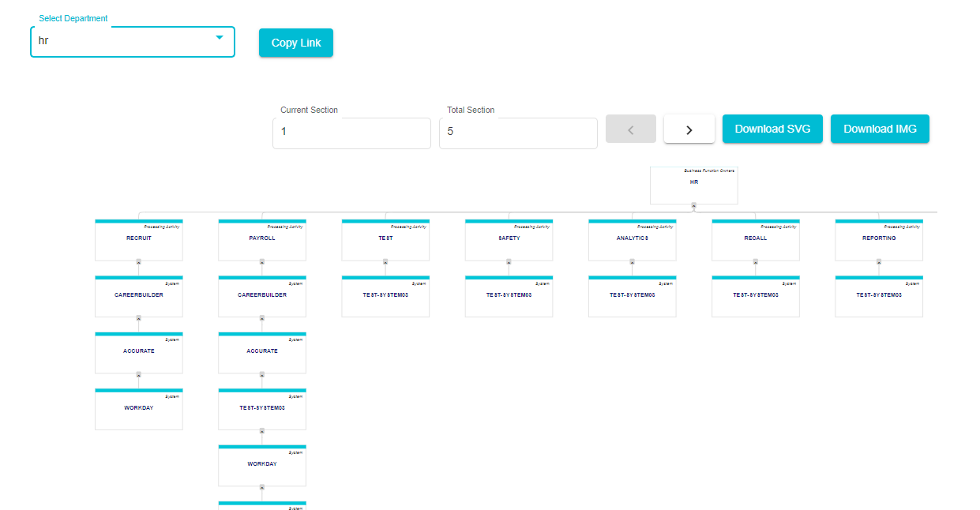Collapse the RECALL node children

(756, 261)
